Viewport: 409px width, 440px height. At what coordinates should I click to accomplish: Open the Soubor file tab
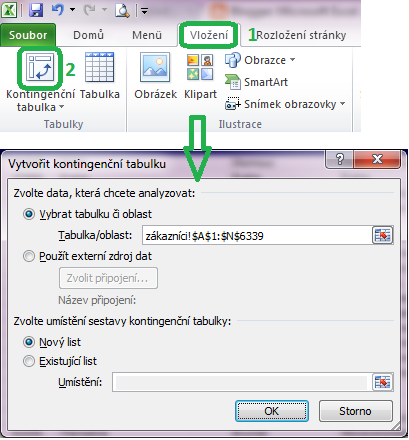click(x=28, y=35)
